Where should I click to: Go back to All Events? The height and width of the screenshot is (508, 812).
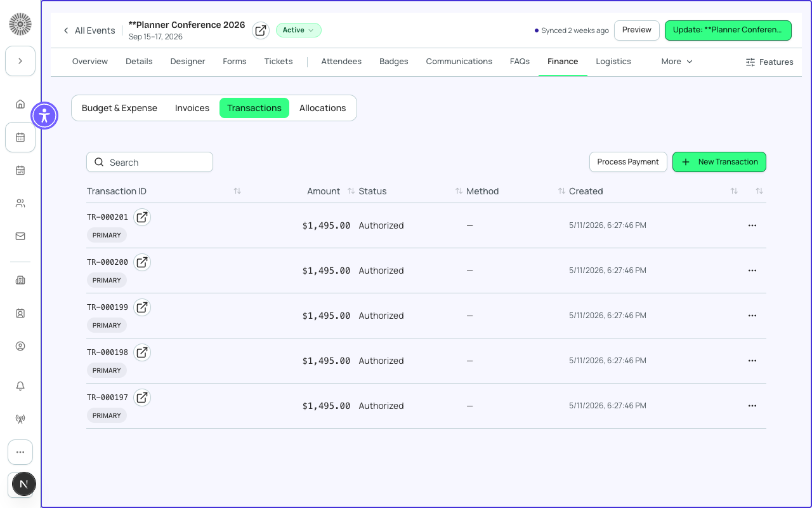pos(89,30)
